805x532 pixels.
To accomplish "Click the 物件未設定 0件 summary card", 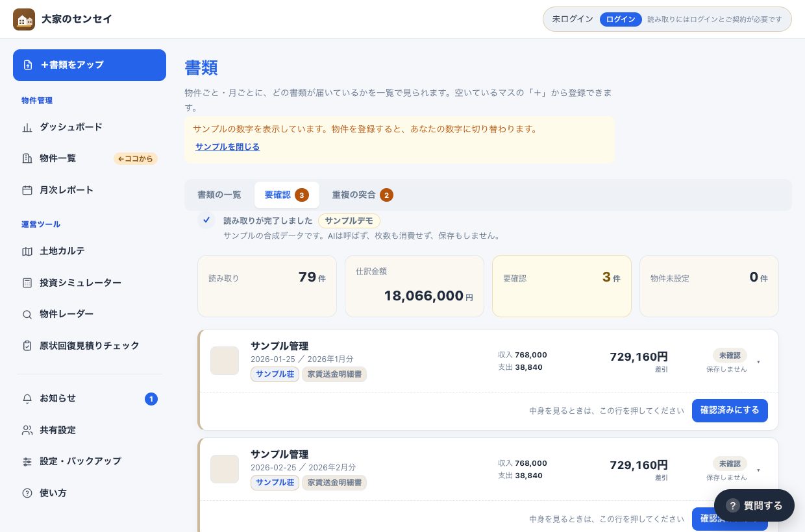I will pos(709,286).
